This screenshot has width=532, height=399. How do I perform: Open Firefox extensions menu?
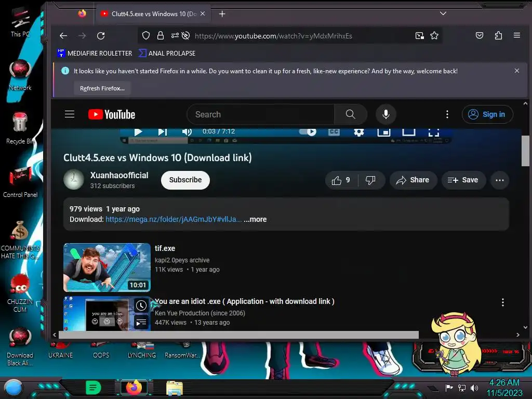tap(498, 35)
